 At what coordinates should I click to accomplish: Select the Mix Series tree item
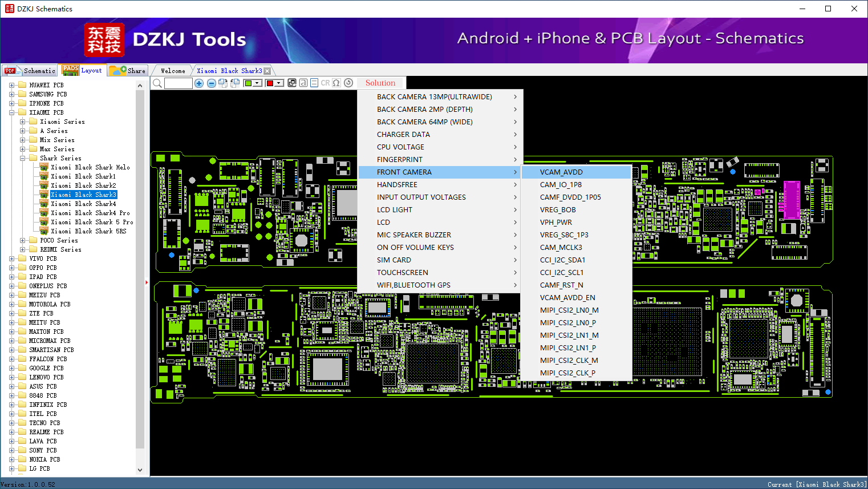[57, 140]
